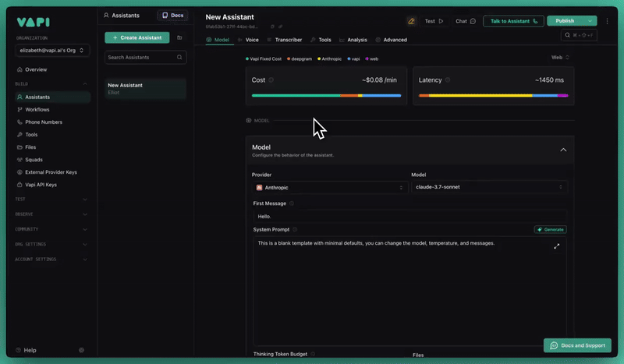Click the folder icon beside Create Assistant

pos(179,37)
